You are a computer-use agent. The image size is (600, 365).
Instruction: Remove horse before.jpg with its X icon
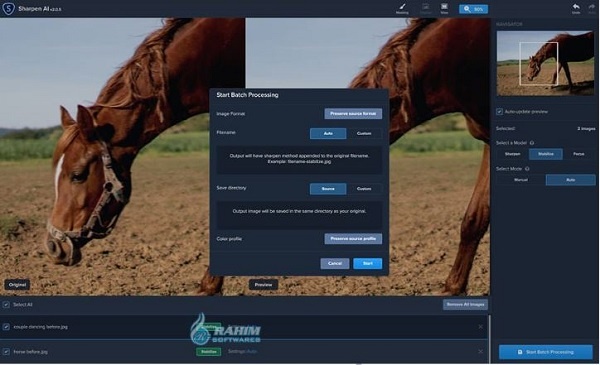pyautogui.click(x=480, y=351)
